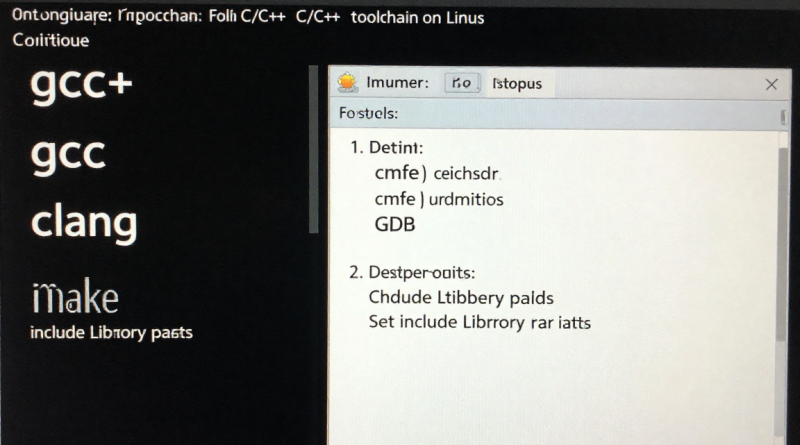The height and width of the screenshot is (445, 800).
Task: Click the small grip at Fostuels header right
Action: [x=783, y=117]
